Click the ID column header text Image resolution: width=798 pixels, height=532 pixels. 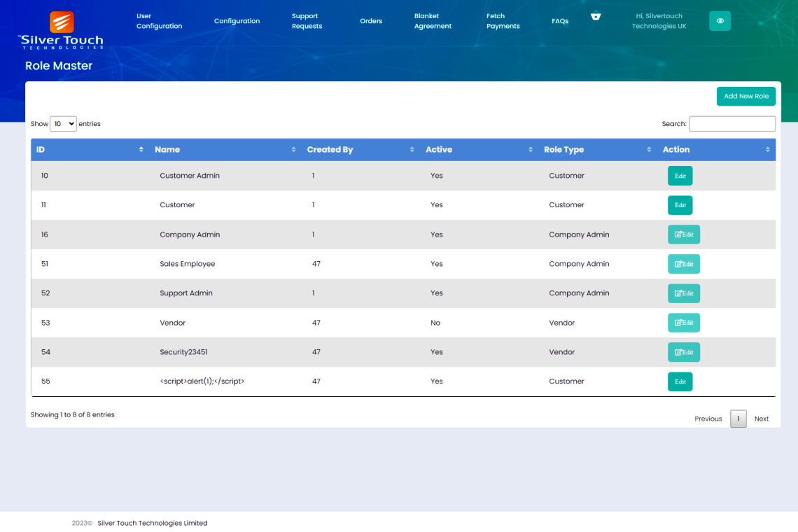pyautogui.click(x=41, y=150)
